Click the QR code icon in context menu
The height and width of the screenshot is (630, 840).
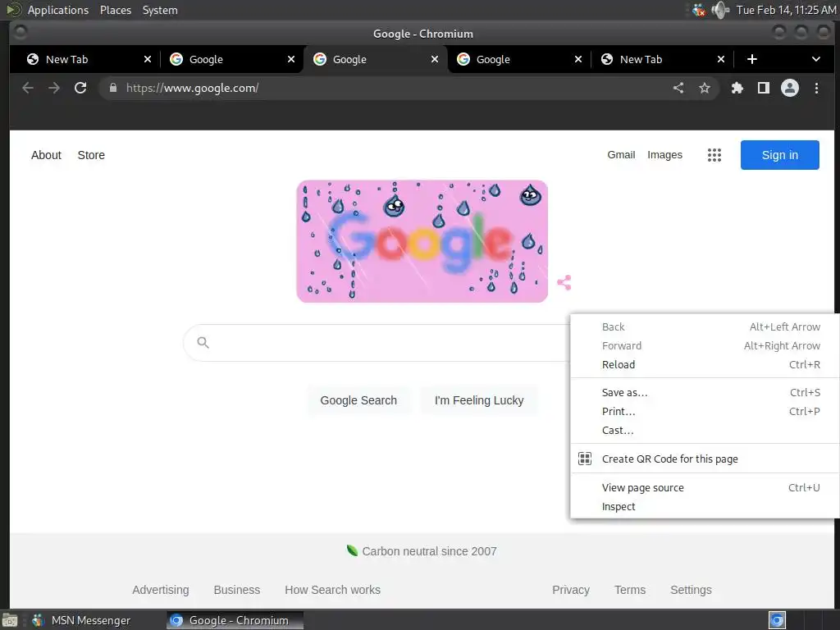[x=585, y=459]
